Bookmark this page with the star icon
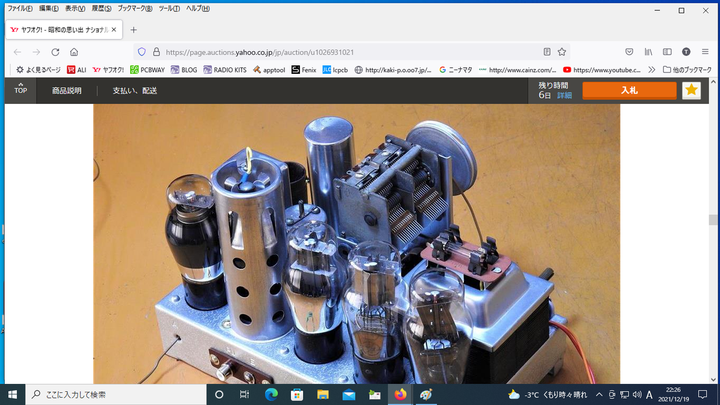Image resolution: width=720 pixels, height=405 pixels. [x=562, y=51]
